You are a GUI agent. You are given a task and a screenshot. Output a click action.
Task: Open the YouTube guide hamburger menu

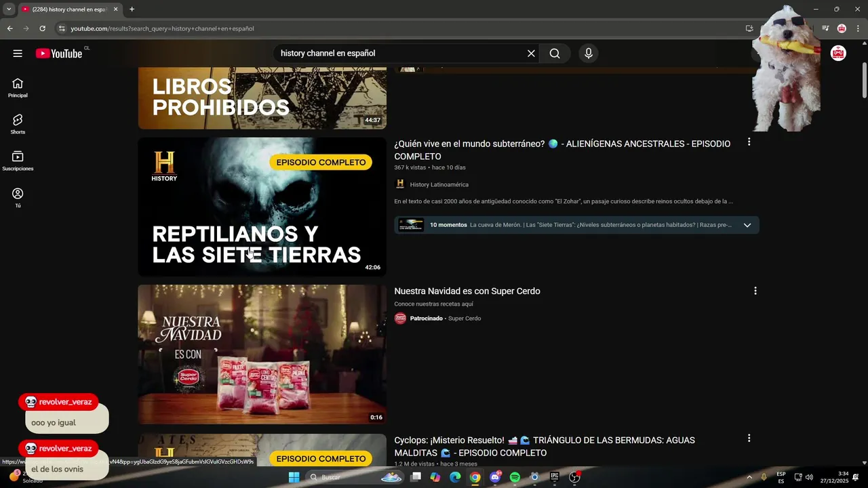pos(18,54)
